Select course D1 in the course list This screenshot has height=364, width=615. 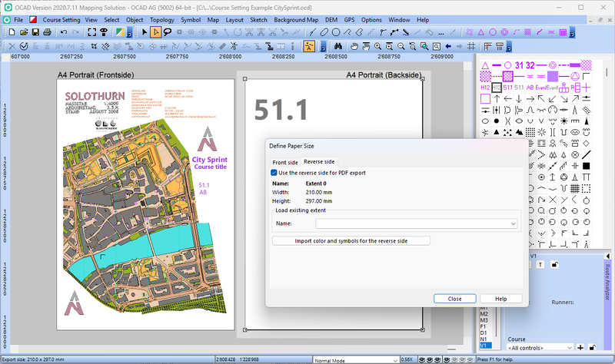pos(484,333)
